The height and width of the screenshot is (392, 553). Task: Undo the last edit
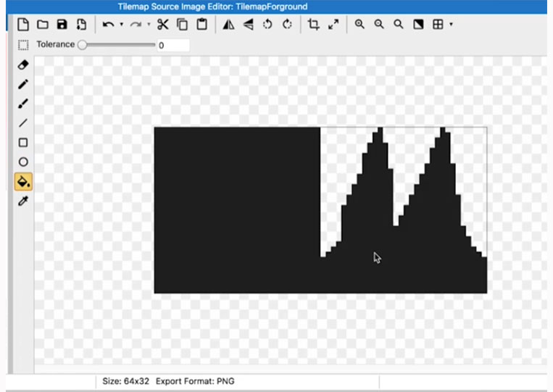pyautogui.click(x=108, y=25)
